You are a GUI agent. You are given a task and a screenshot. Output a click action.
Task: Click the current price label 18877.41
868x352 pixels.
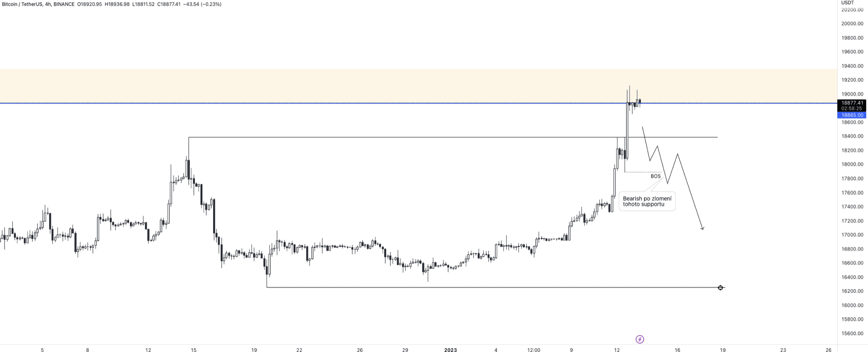coord(852,103)
